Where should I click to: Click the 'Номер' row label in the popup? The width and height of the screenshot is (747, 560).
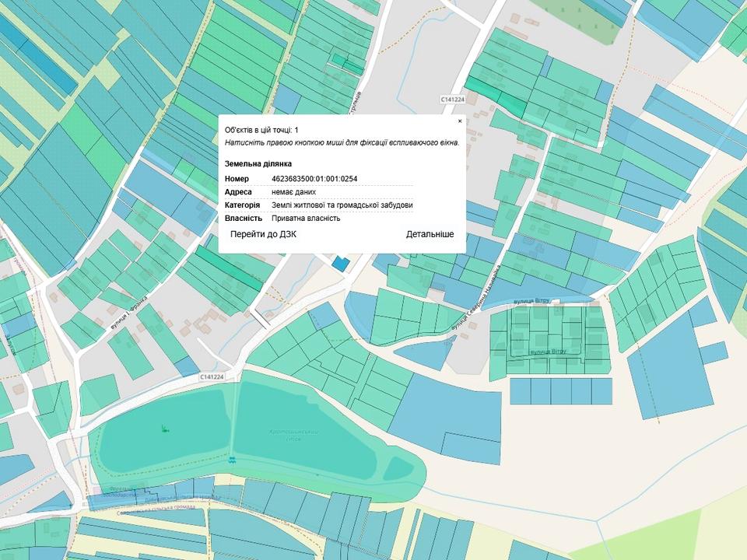237,179
